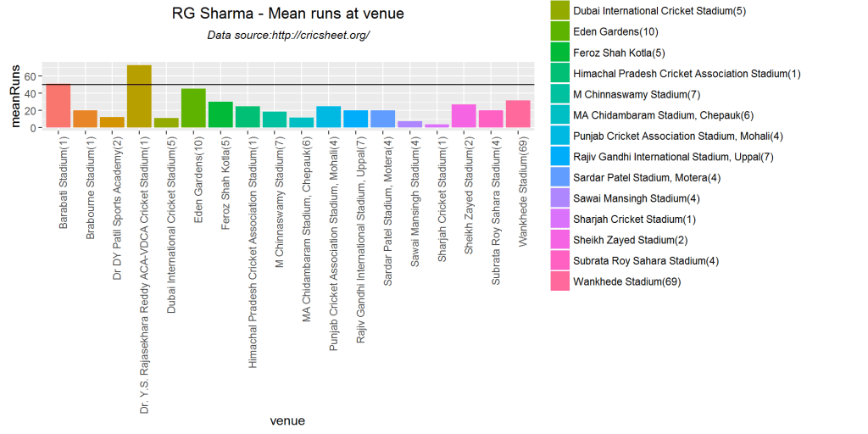Click the Barabati Stadium bar in the chart
The height and width of the screenshot is (434, 868).
(x=58, y=106)
